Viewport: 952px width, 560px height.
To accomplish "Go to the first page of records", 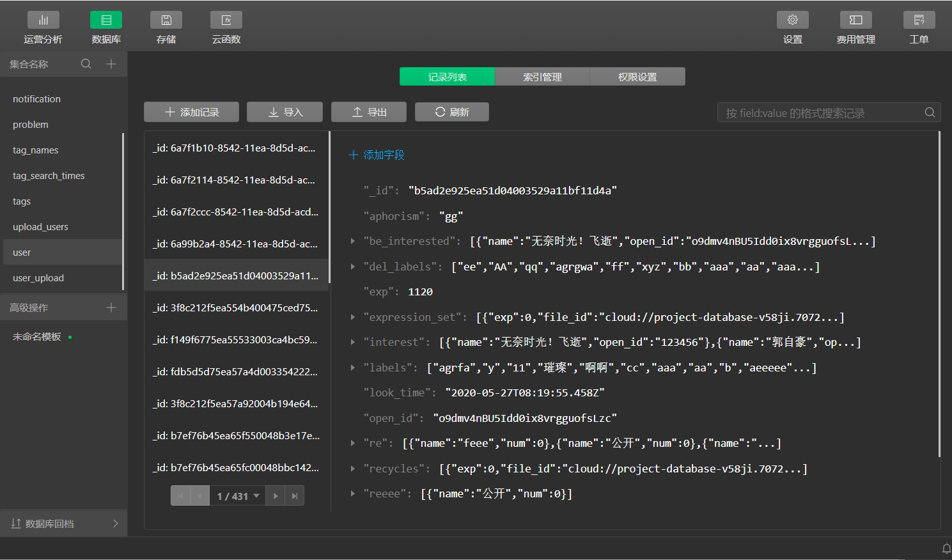I will (x=180, y=496).
